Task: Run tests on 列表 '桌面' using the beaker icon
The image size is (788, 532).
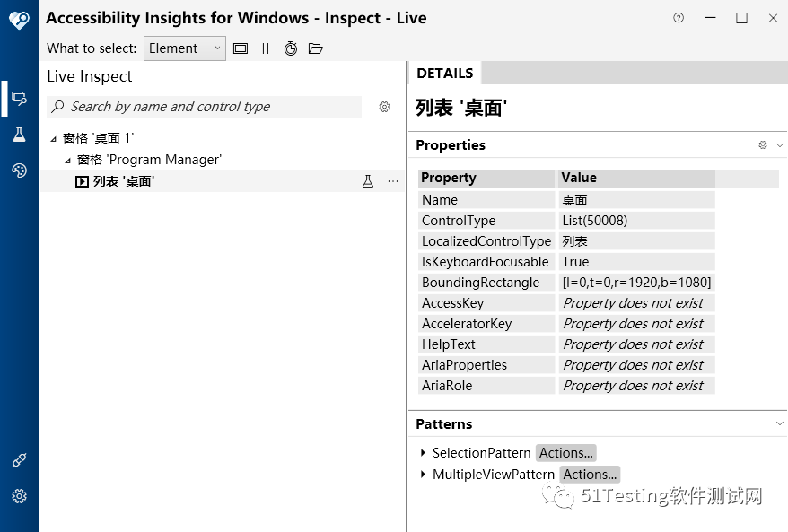Action: [368, 180]
